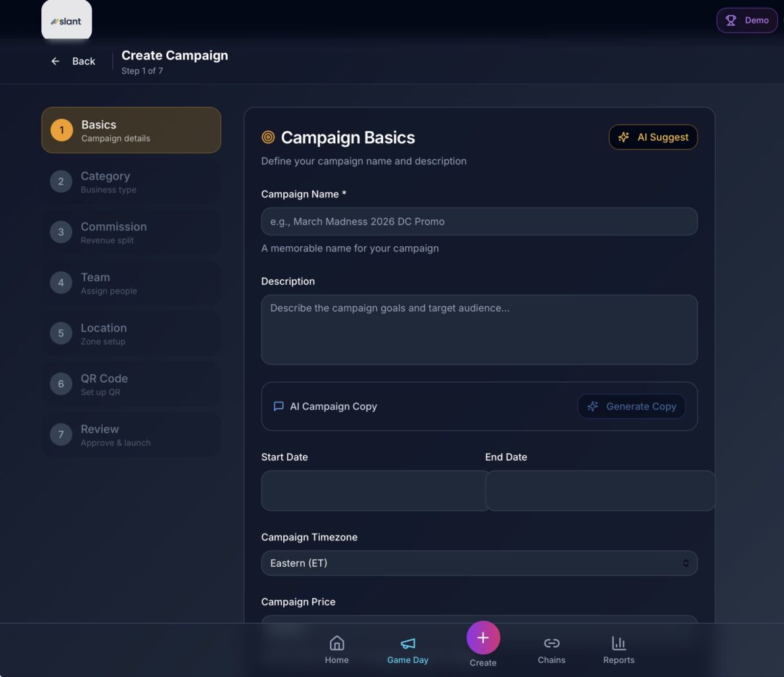The height and width of the screenshot is (677, 784).
Task: Open the End Date picker field
Action: (599, 490)
